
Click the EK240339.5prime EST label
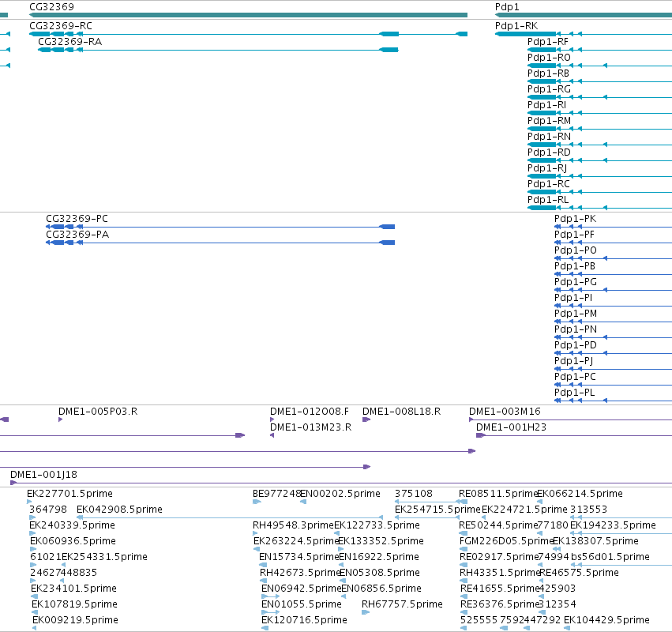72,525
